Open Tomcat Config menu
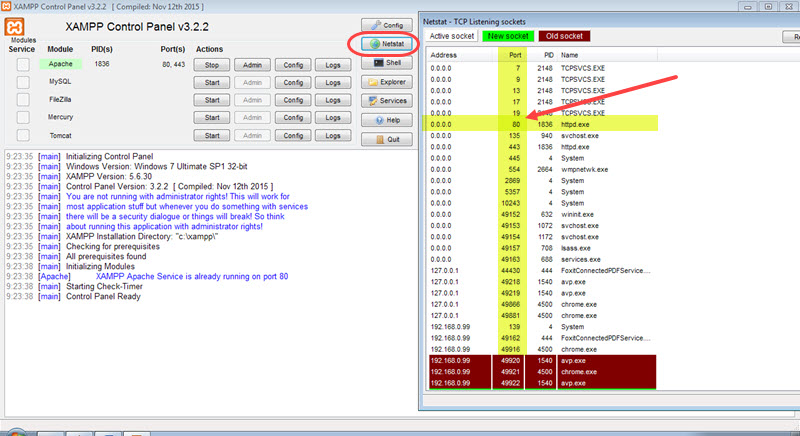 pos(293,136)
